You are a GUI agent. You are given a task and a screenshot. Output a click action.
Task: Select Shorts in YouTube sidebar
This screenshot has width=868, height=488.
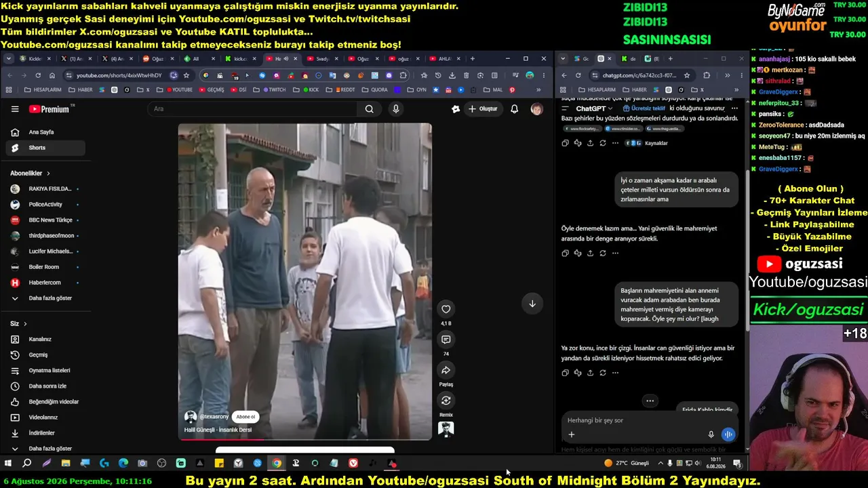(46, 148)
